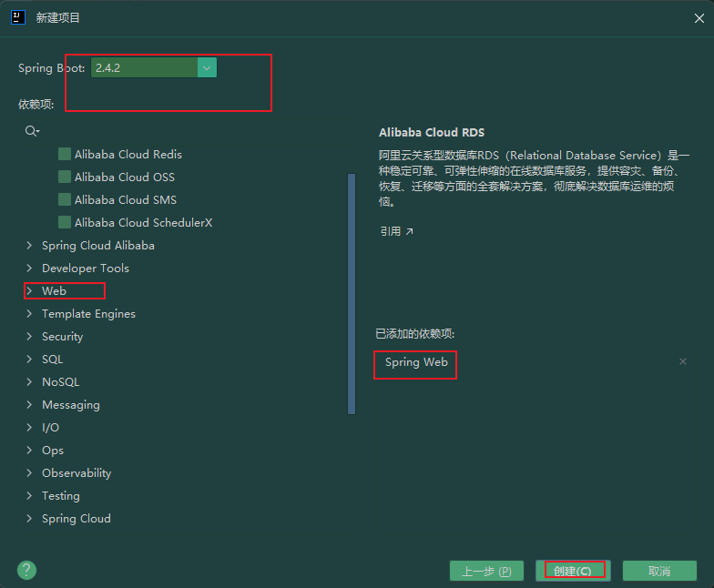The height and width of the screenshot is (588, 714).
Task: Open the 引用 reference link arrow
Action: click(410, 231)
